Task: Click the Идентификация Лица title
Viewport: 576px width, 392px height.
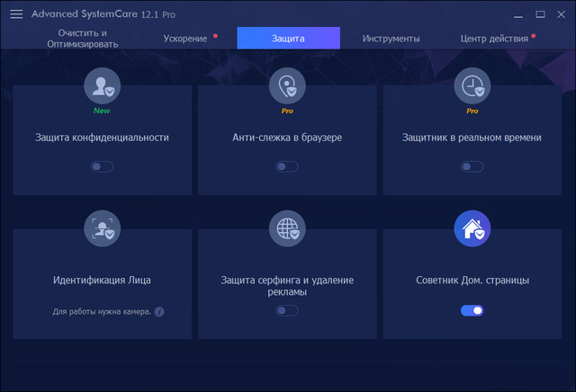Action: click(102, 281)
